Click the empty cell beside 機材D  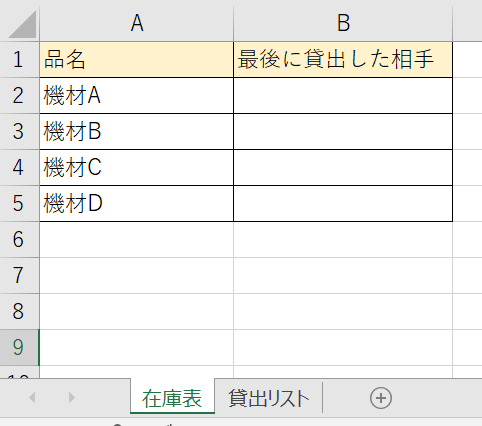tap(343, 204)
